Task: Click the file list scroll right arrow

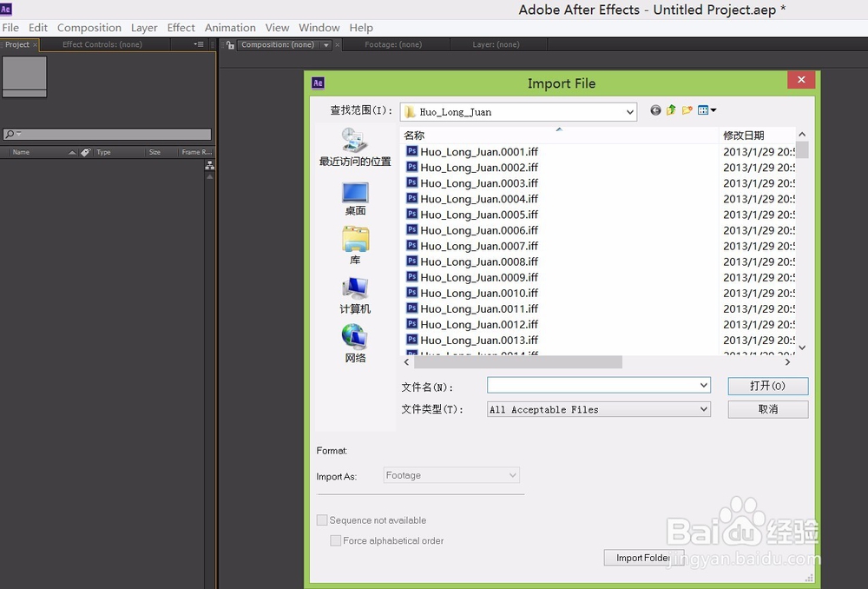Action: coord(787,361)
